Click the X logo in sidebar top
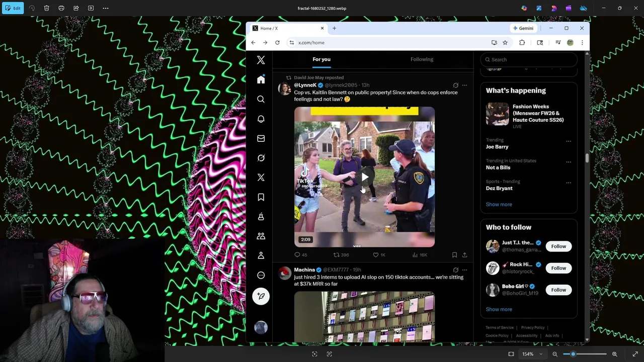The height and width of the screenshot is (362, 644). pos(261,60)
